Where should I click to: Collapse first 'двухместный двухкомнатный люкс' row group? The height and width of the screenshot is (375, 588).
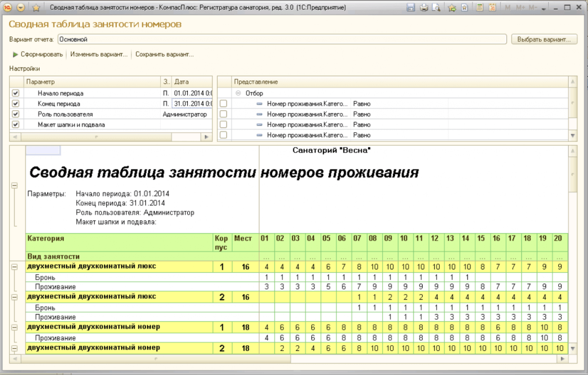tap(14, 267)
